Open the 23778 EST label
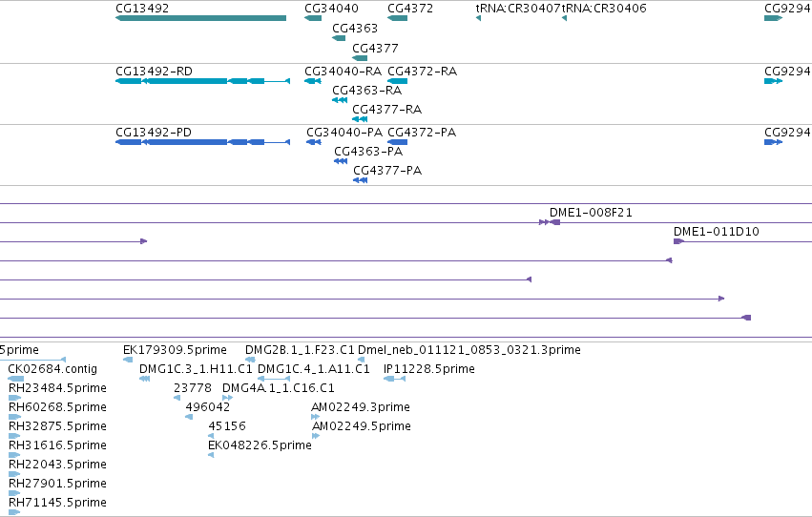This screenshot has height=517, width=812. 193,388
